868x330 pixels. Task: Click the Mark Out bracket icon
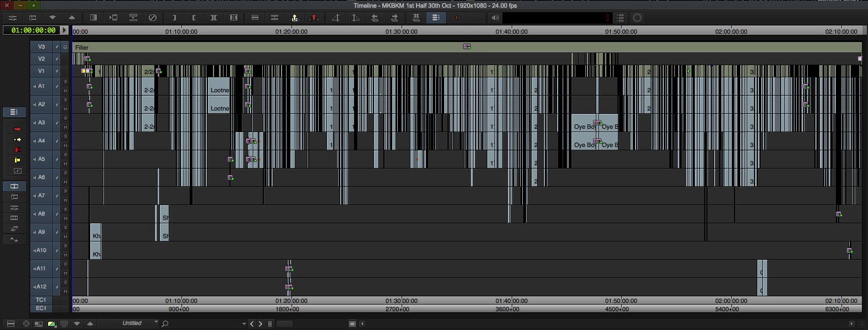click(194, 18)
